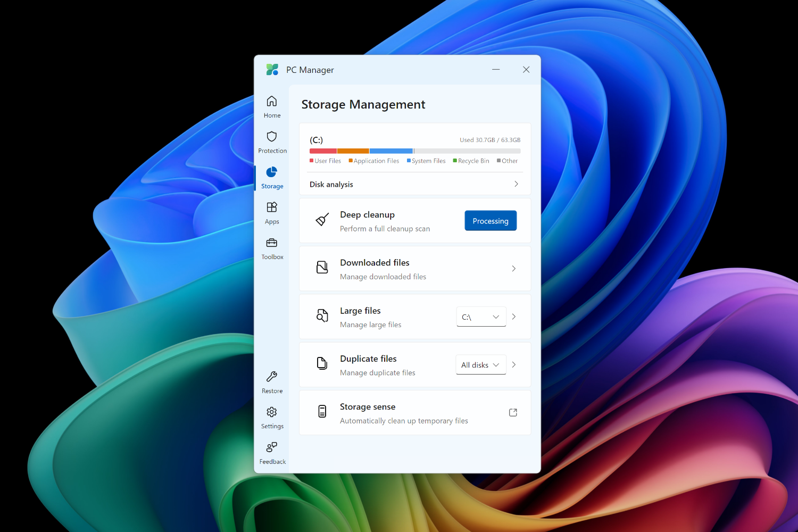Click the Recycle Bin legend entry

(471, 161)
